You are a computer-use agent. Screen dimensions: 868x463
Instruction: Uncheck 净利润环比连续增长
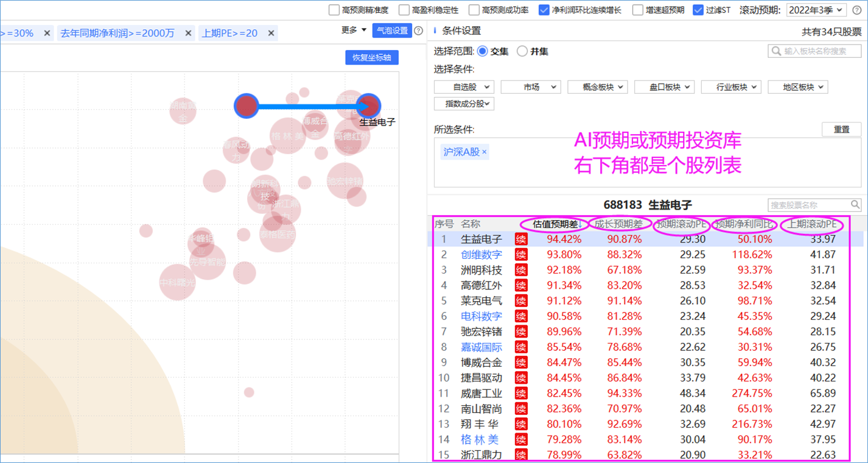pyautogui.click(x=544, y=10)
